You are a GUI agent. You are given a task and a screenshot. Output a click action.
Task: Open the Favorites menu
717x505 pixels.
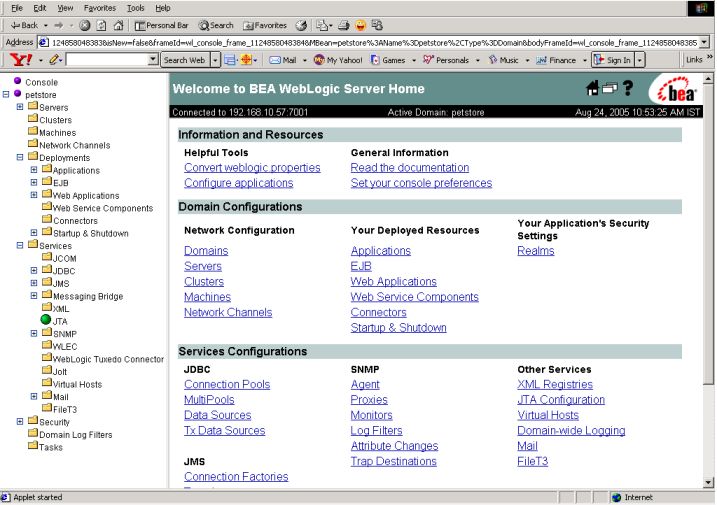click(100, 8)
